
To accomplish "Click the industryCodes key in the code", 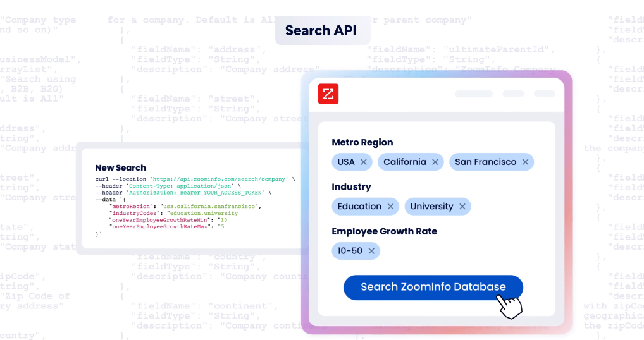I will pyautogui.click(x=134, y=213).
